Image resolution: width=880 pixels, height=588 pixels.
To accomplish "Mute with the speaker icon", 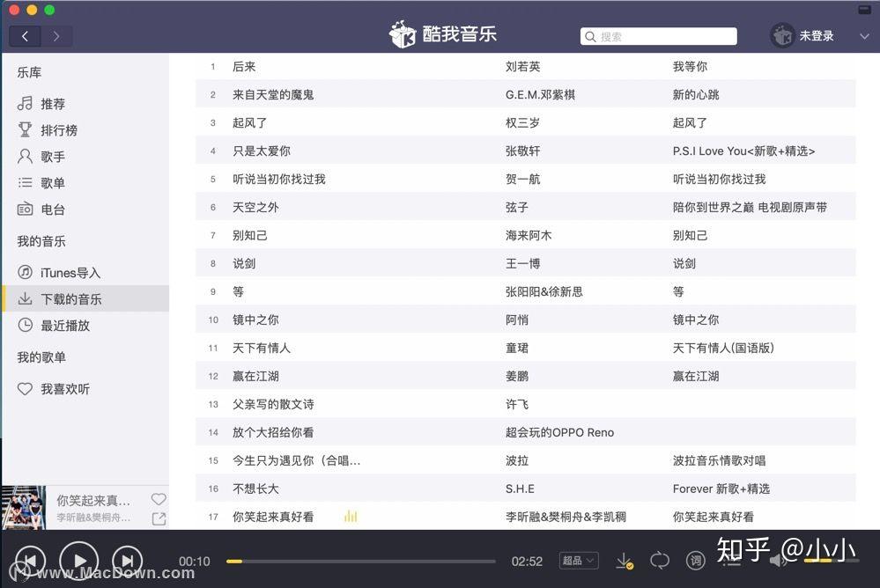I will [x=777, y=561].
